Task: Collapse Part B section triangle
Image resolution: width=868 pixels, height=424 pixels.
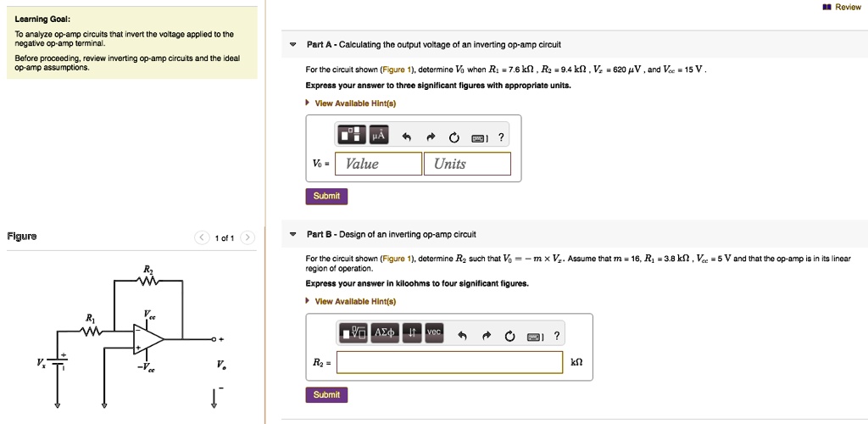Action: pos(293,234)
